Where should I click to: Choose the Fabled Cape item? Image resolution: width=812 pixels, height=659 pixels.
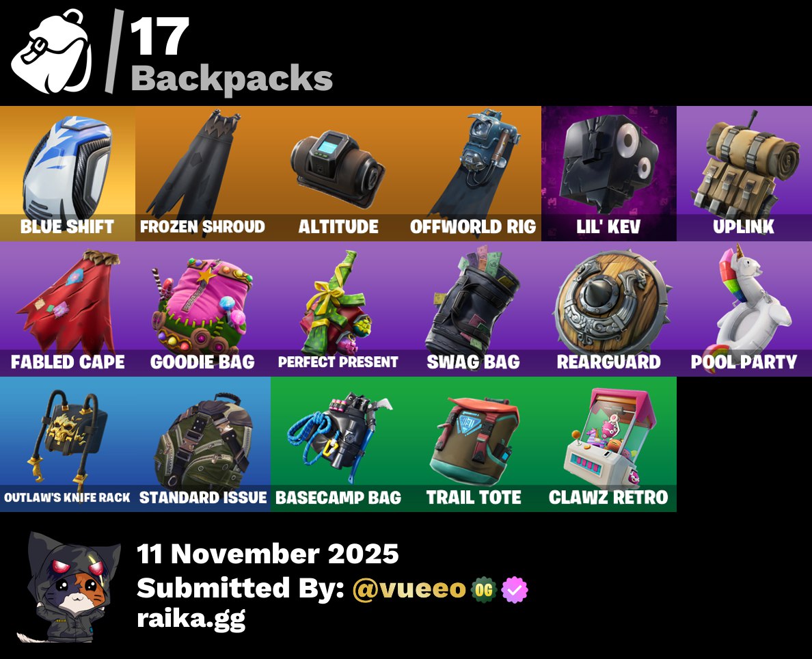click(x=67, y=309)
